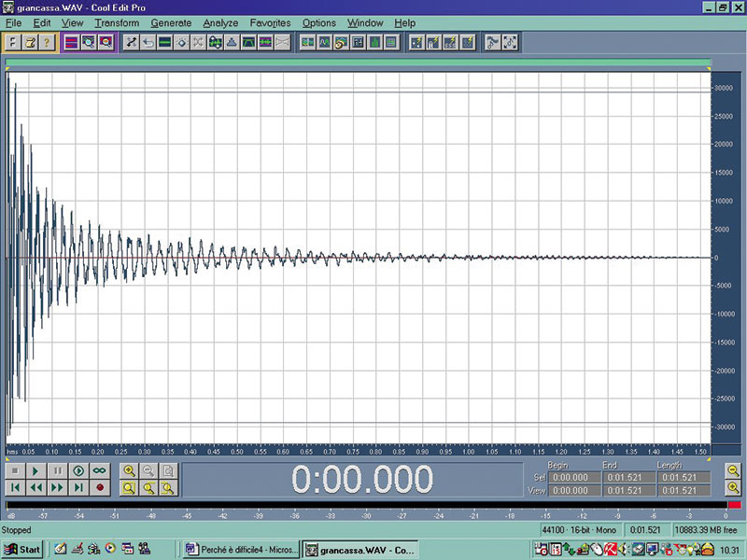Click the View Begin time field
This screenshot has height=560, width=747.
[574, 491]
